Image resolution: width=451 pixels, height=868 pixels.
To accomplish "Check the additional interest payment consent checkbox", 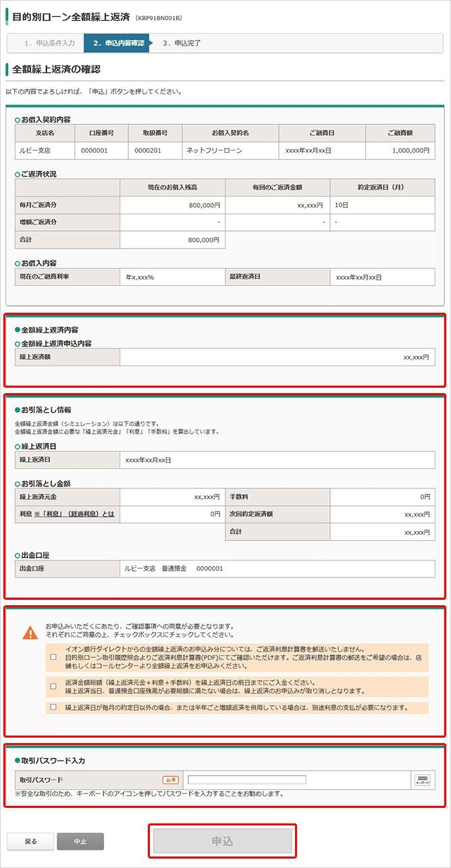I will [53, 708].
